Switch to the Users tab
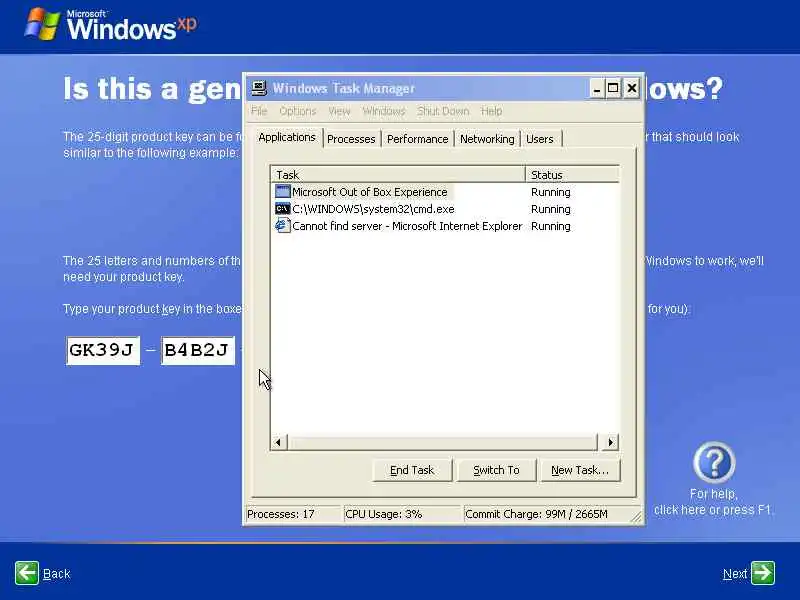Viewport: 800px width, 600px height. click(x=540, y=139)
